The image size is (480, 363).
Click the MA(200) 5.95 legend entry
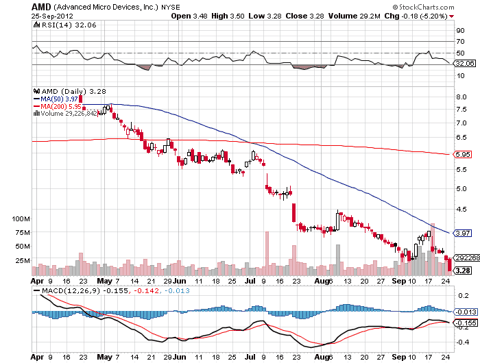tap(61, 107)
